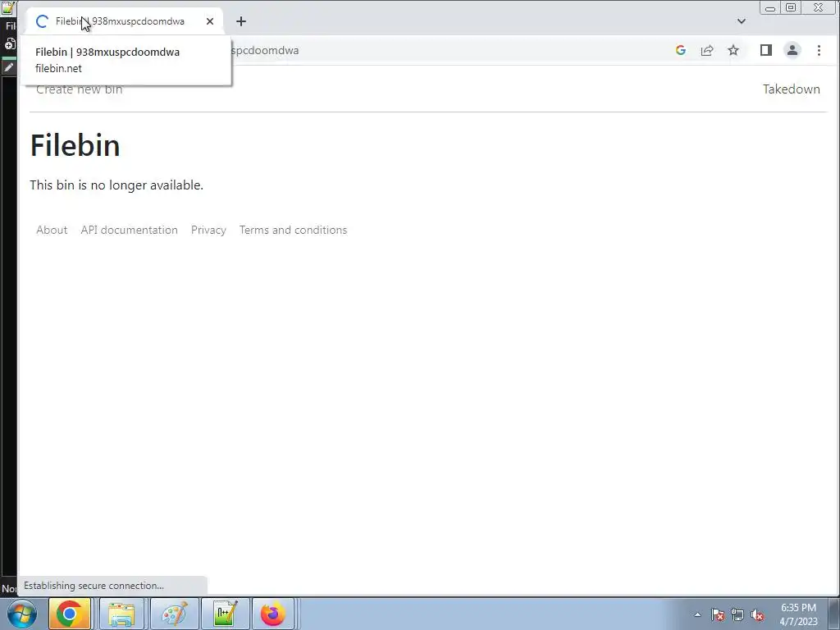Toggle the browser side panel
Viewport: 840px width, 630px height.
click(766, 50)
